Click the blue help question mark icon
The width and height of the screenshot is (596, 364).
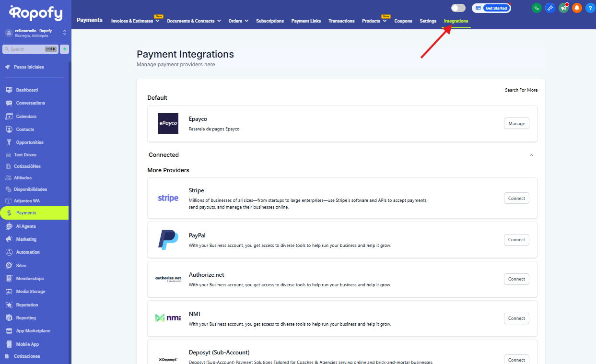point(590,8)
